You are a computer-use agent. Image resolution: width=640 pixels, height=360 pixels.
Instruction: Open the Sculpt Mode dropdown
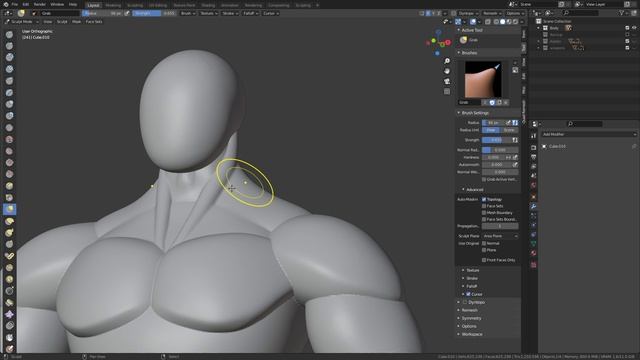[x=21, y=22]
